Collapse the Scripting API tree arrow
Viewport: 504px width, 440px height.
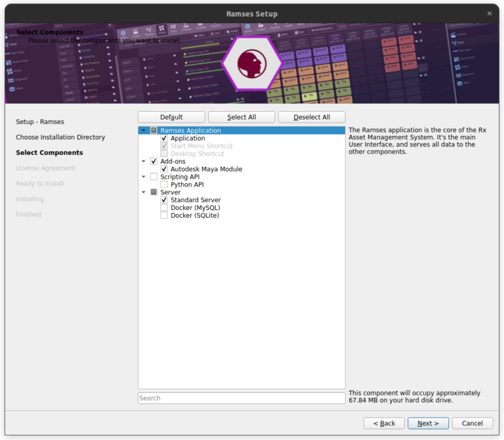pos(144,177)
